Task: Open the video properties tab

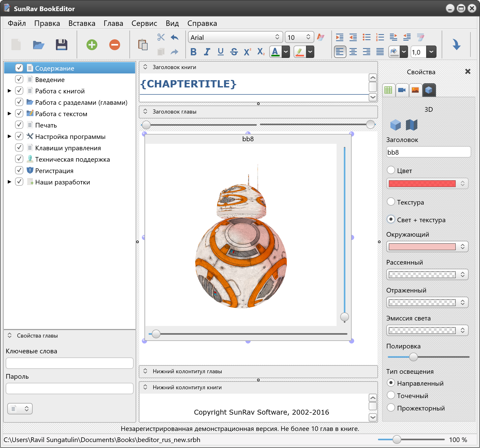Action: [x=402, y=90]
